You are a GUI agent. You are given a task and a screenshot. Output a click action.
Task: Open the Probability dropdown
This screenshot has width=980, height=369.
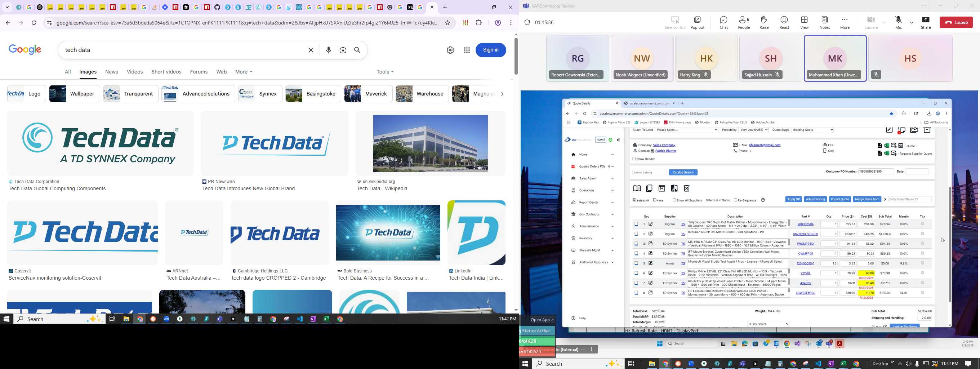coord(753,130)
